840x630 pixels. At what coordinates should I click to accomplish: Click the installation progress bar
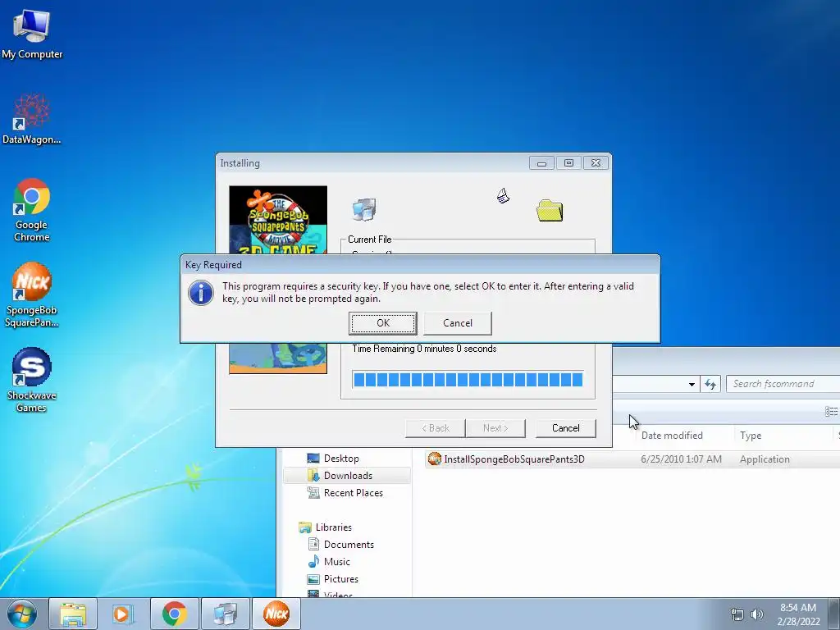tap(468, 380)
